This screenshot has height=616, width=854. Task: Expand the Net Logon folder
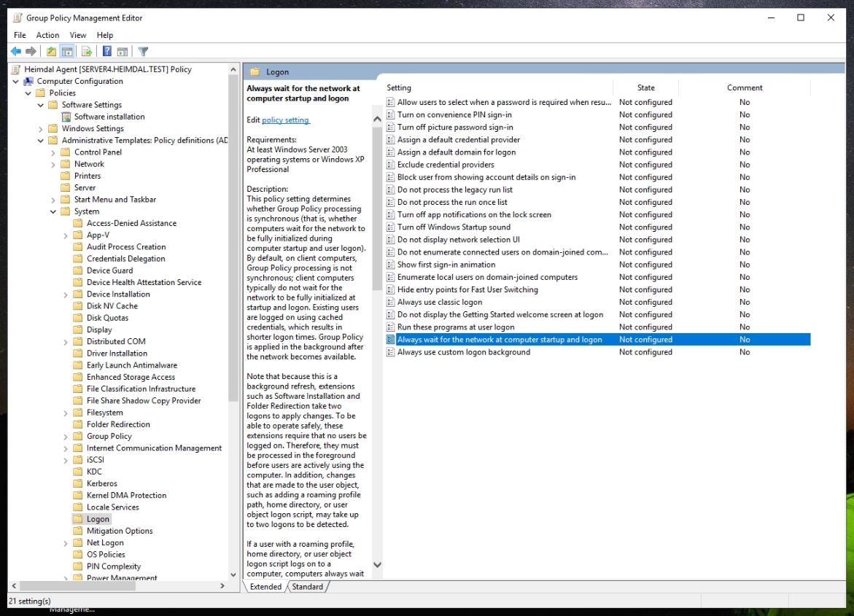click(x=66, y=543)
